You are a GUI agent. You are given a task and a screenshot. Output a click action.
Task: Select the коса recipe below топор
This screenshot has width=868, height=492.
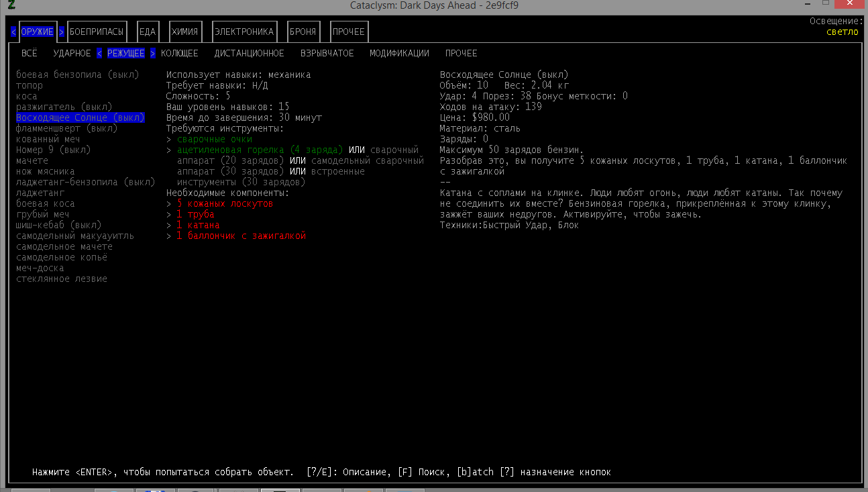click(27, 96)
